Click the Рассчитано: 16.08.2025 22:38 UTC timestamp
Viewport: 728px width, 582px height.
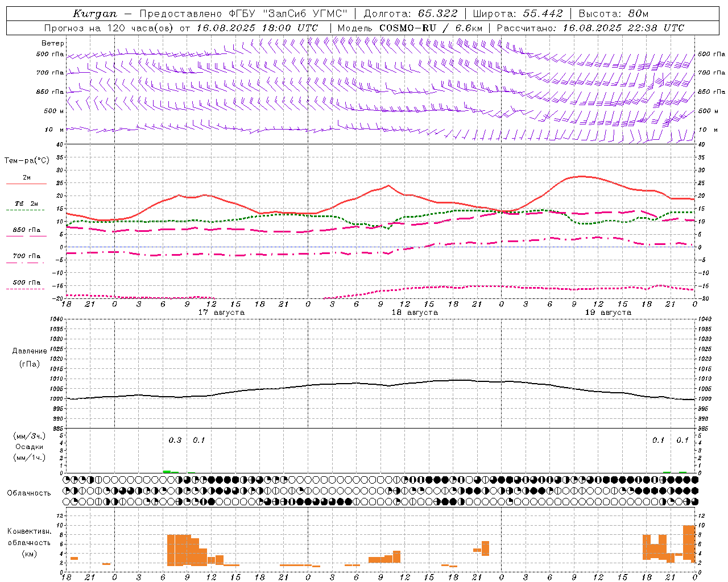pos(590,28)
